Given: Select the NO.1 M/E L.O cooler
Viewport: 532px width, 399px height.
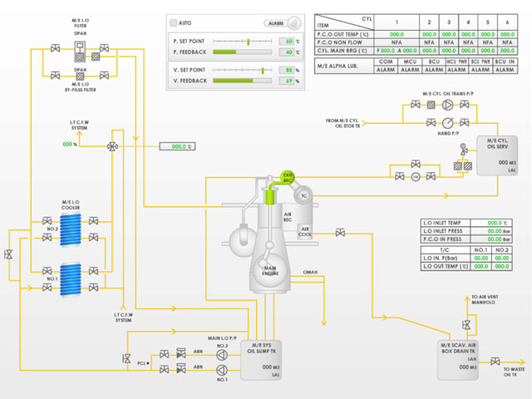Looking at the screenshot, I should [71, 279].
